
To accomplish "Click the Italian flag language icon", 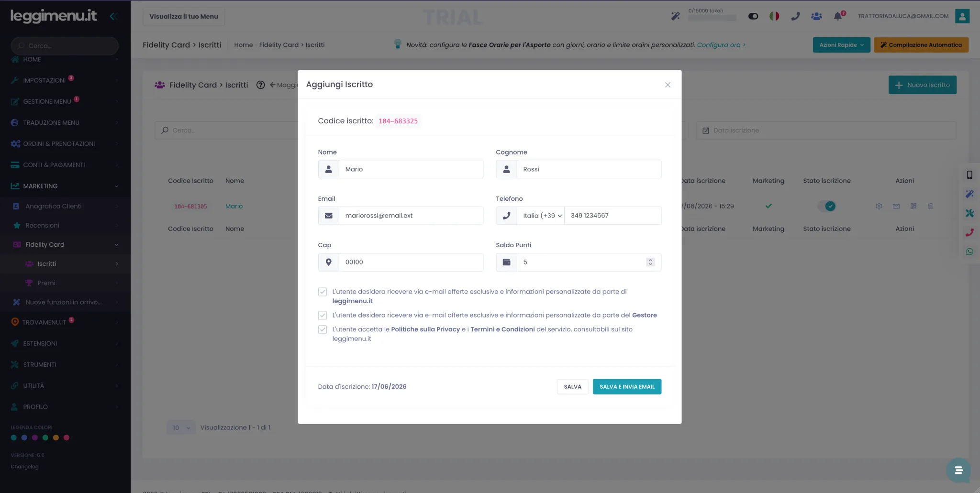I will tap(774, 16).
